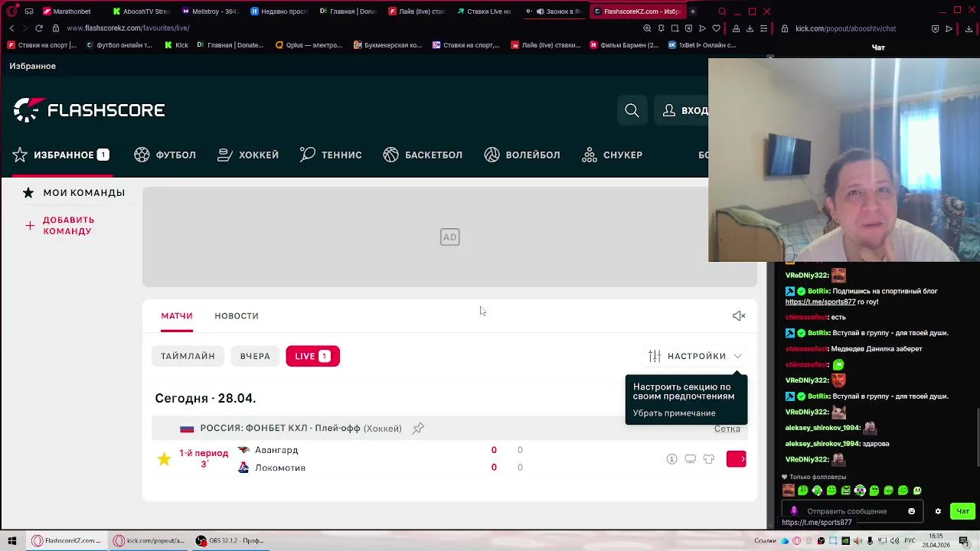The height and width of the screenshot is (551, 980).
Task: Switch to the НОВОСТИ tab
Action: (x=237, y=315)
